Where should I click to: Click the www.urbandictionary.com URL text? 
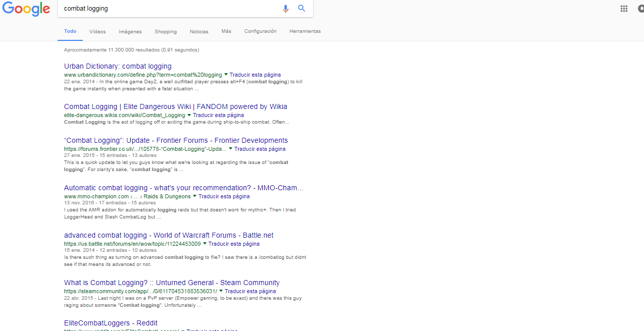[x=143, y=75]
